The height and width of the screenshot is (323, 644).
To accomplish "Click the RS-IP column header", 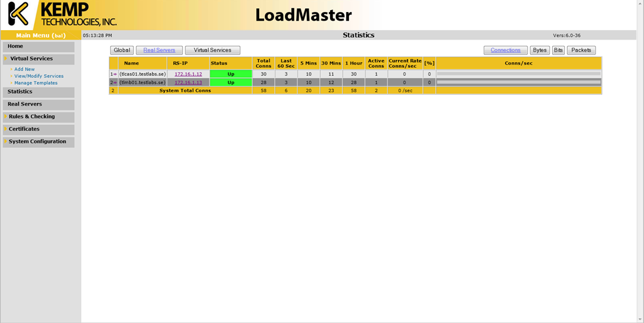I will pyautogui.click(x=188, y=63).
